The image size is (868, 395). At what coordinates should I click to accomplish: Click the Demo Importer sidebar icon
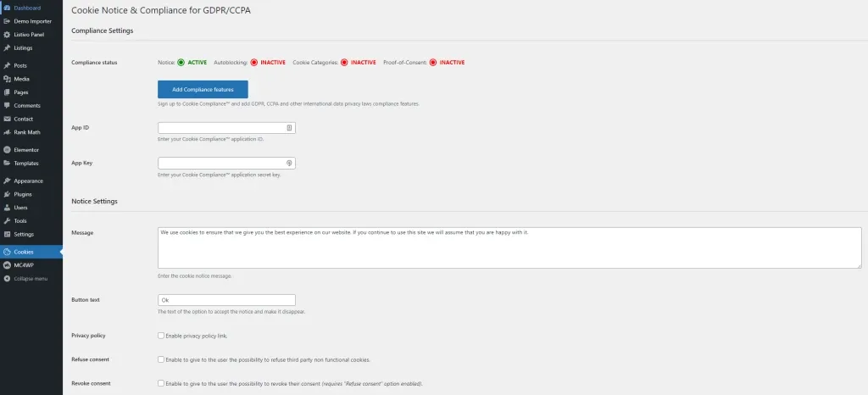pos(7,21)
